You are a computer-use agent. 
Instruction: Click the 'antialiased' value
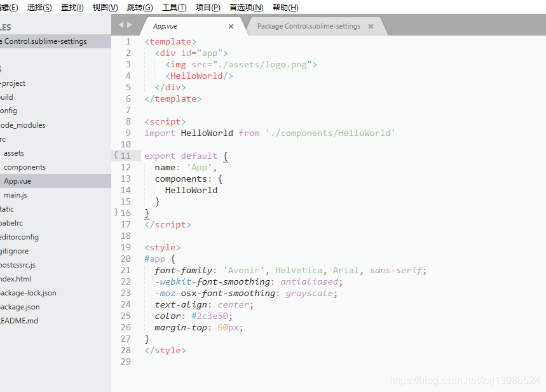(x=309, y=281)
